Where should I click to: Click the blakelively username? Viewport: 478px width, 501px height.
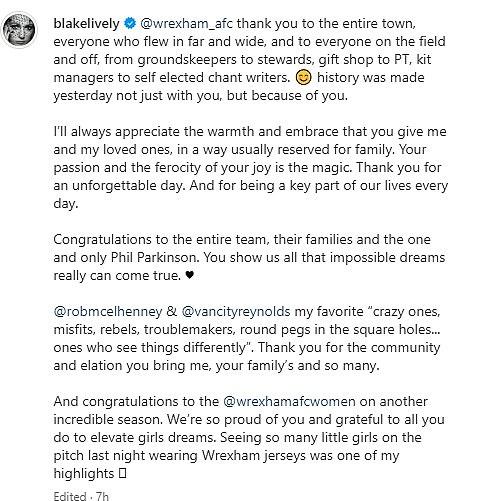pos(86,24)
